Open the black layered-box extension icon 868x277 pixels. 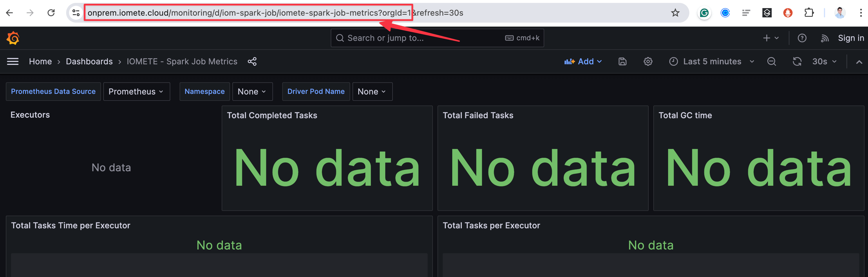(x=767, y=13)
